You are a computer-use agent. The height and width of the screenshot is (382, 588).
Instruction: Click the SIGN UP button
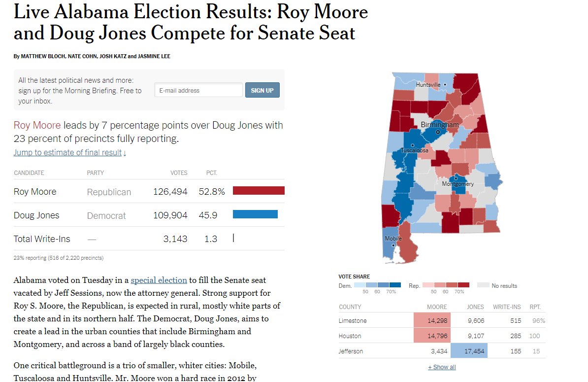262,90
